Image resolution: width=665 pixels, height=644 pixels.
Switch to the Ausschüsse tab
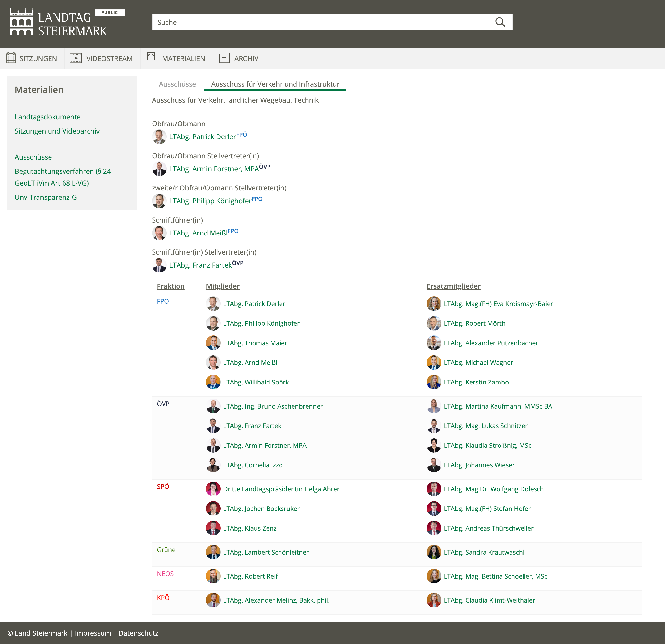pyautogui.click(x=177, y=84)
